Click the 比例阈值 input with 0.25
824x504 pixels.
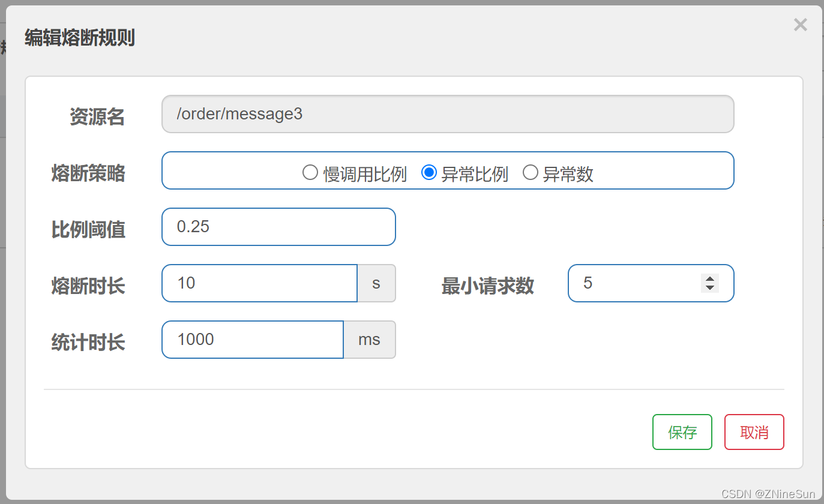coord(278,227)
